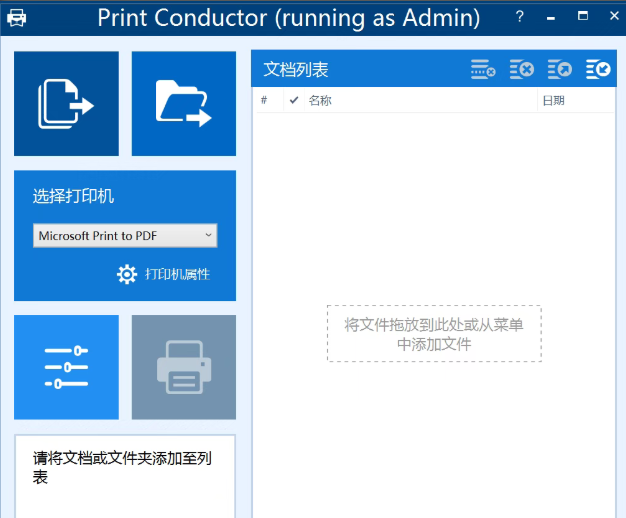Click the Add Documents tile icon
The width and height of the screenshot is (626, 518).
66,104
